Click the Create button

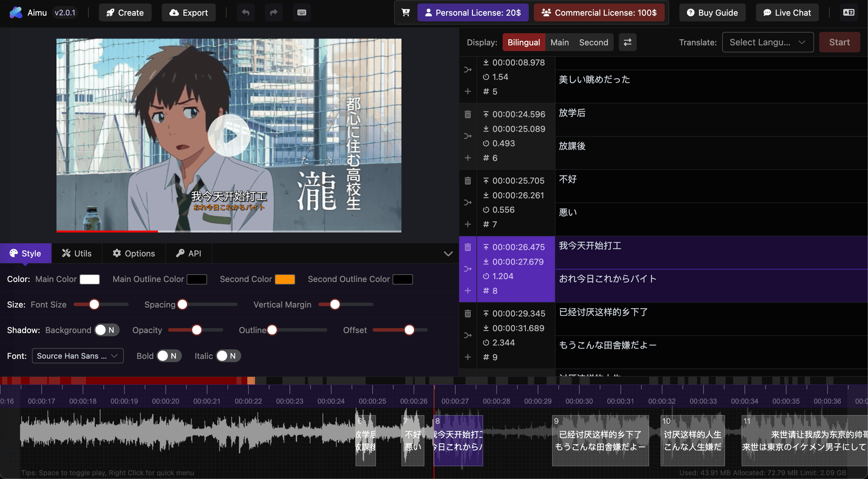(x=125, y=13)
